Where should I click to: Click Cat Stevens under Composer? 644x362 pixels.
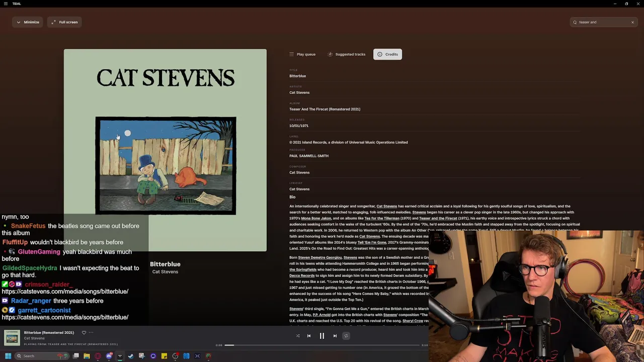(x=299, y=172)
